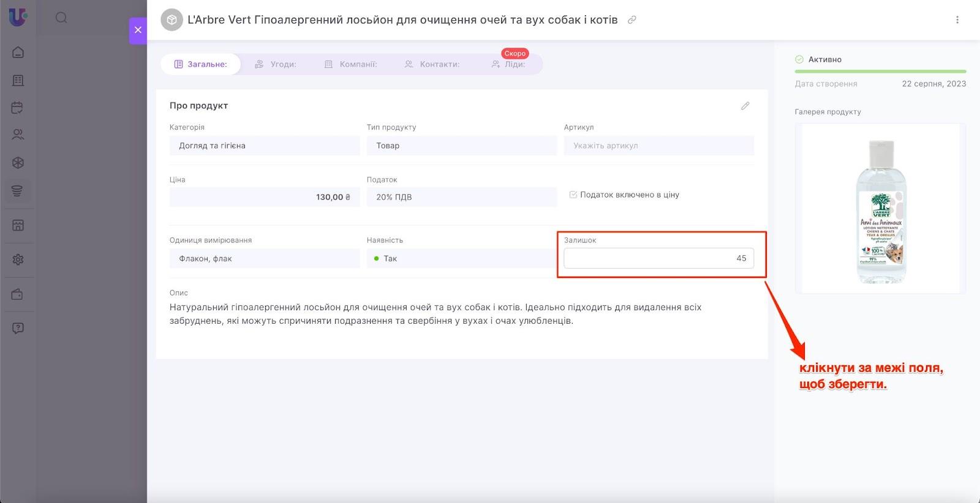Image resolution: width=980 pixels, height=503 pixels.
Task: Open the table list icon in the sidebar
Action: (x=18, y=80)
